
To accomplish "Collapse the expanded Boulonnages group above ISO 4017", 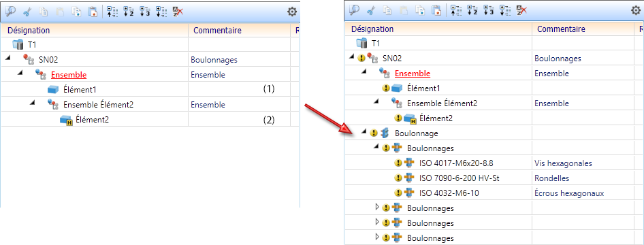I will pos(376,147).
